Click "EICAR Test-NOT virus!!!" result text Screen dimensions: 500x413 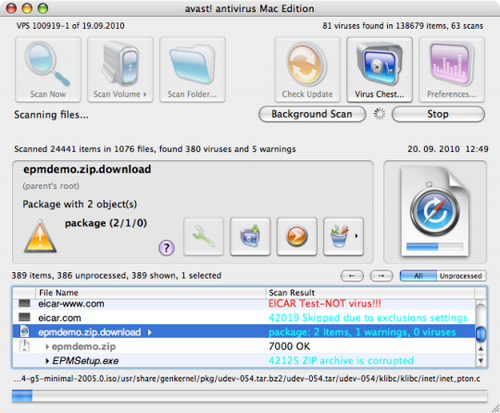click(x=325, y=304)
